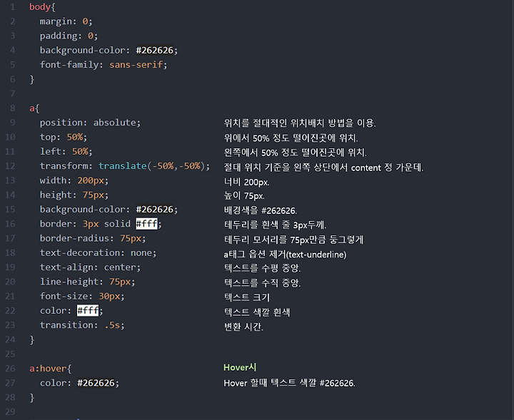The image size is (514, 420).
Task: Click the 'a{' selector text
Action: (x=34, y=108)
